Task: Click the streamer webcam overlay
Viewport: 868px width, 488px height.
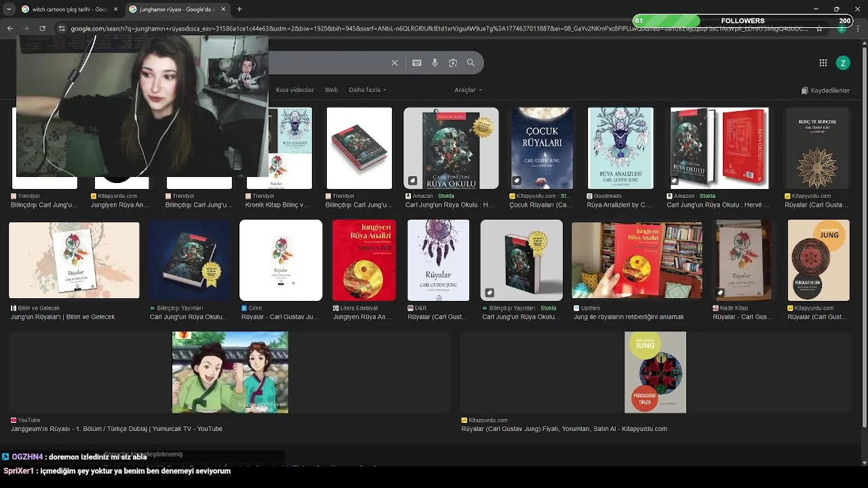Action: (142, 106)
